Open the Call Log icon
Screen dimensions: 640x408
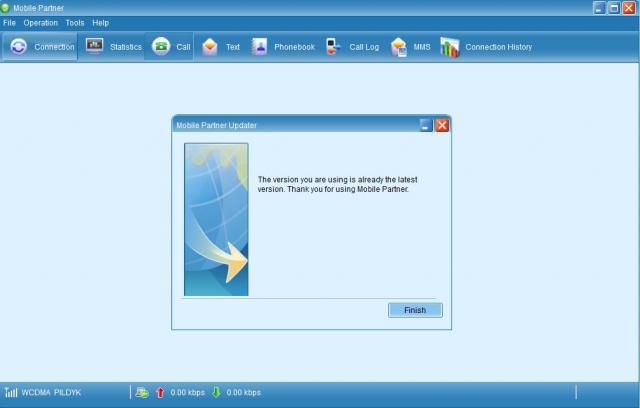[x=334, y=47]
